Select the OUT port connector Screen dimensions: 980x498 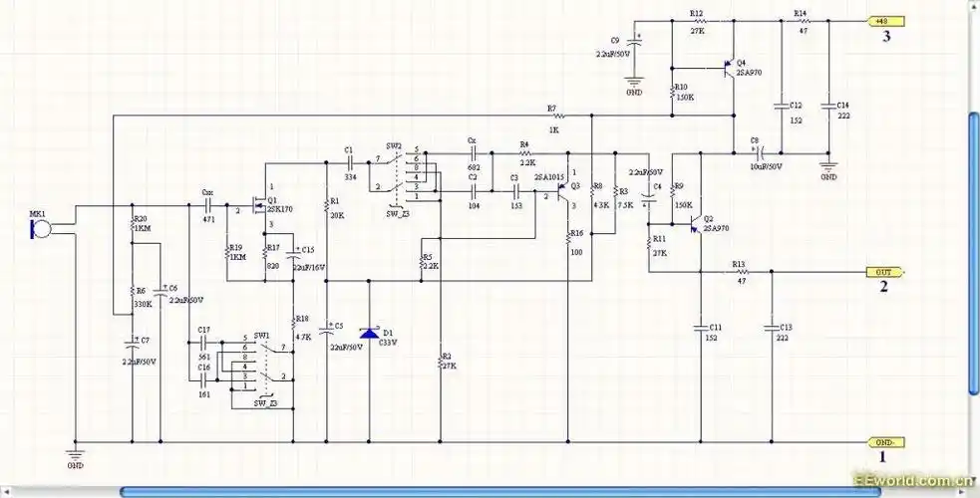click(883, 272)
